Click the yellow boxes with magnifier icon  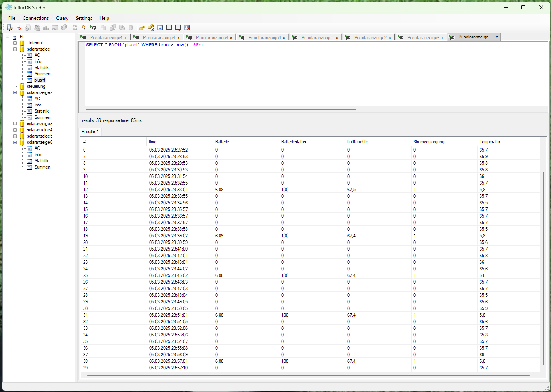[x=151, y=28]
